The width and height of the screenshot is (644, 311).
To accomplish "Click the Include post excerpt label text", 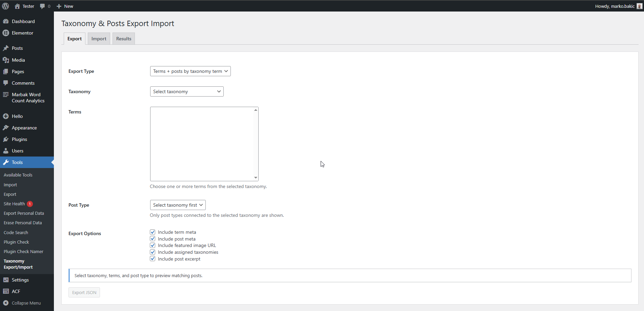I will [x=179, y=259].
